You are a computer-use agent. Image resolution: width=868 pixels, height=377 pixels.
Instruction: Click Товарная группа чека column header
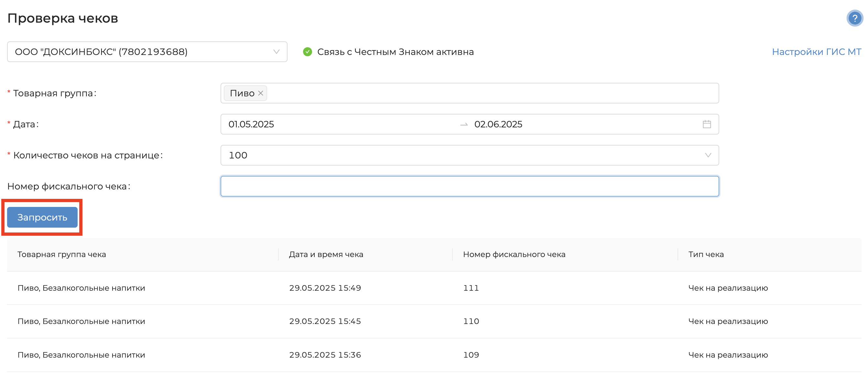click(62, 254)
